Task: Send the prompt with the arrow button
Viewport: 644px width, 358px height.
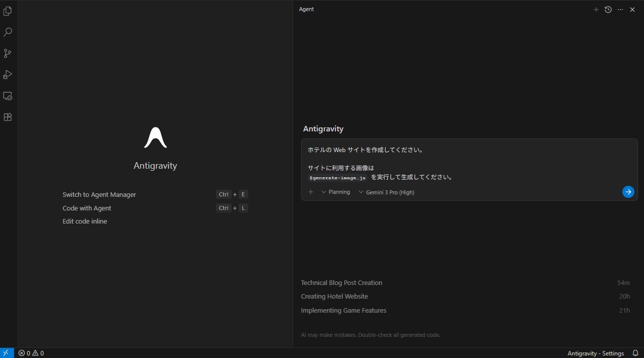Action: (x=628, y=192)
